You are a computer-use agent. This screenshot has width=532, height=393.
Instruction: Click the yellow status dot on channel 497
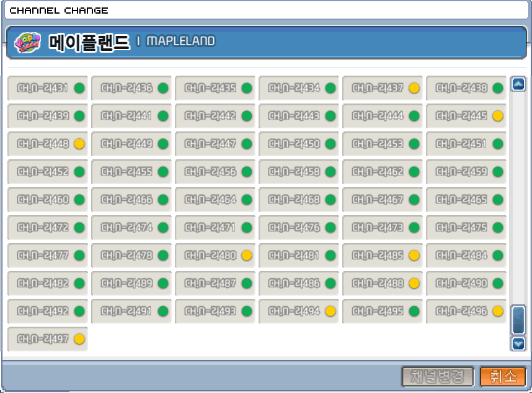[79, 339]
